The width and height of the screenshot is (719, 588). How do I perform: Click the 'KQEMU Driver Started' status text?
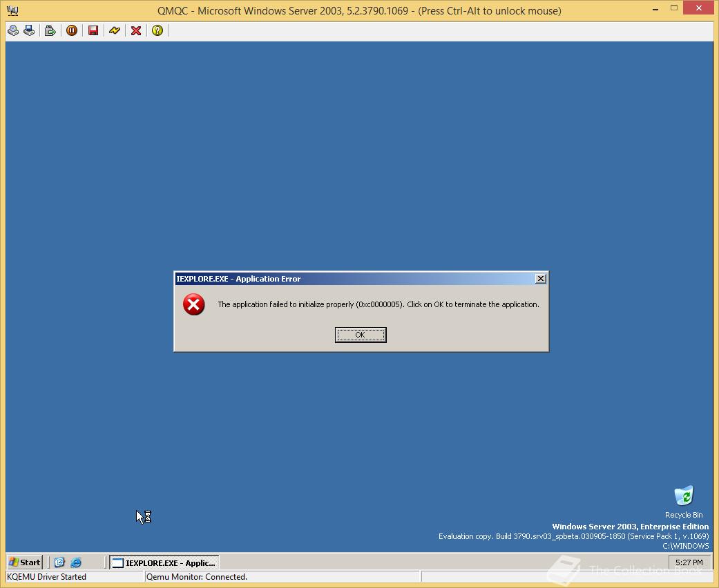[46, 577]
